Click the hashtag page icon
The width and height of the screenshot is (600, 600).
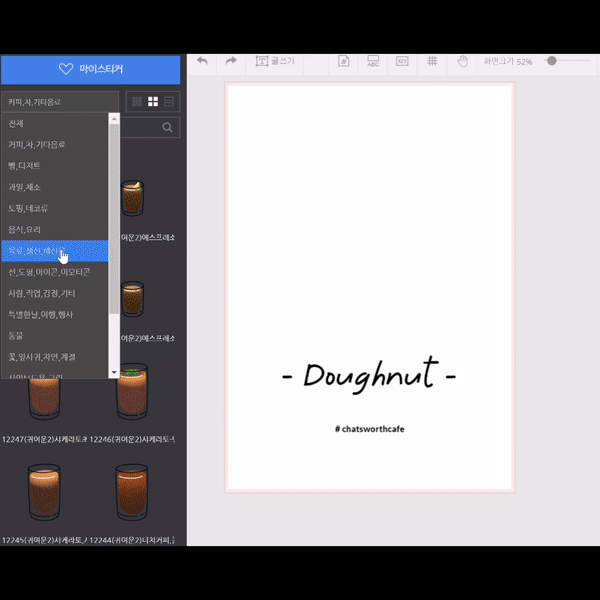[344, 61]
